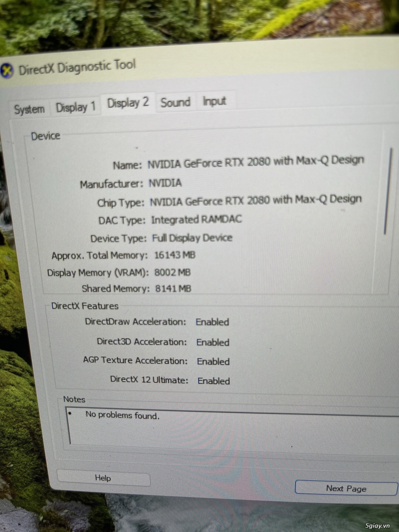Click the Manufacturer value 'NVIDIA'
Image resolution: width=399 pixels, height=532 pixels.
pos(165,183)
